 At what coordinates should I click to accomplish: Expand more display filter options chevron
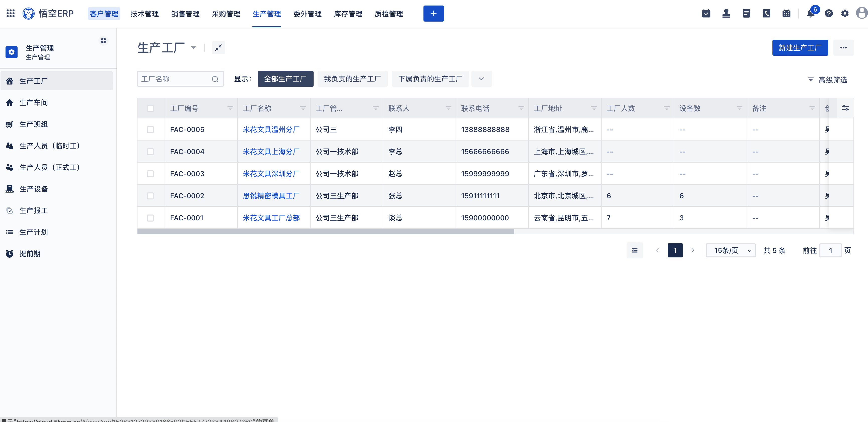point(481,79)
